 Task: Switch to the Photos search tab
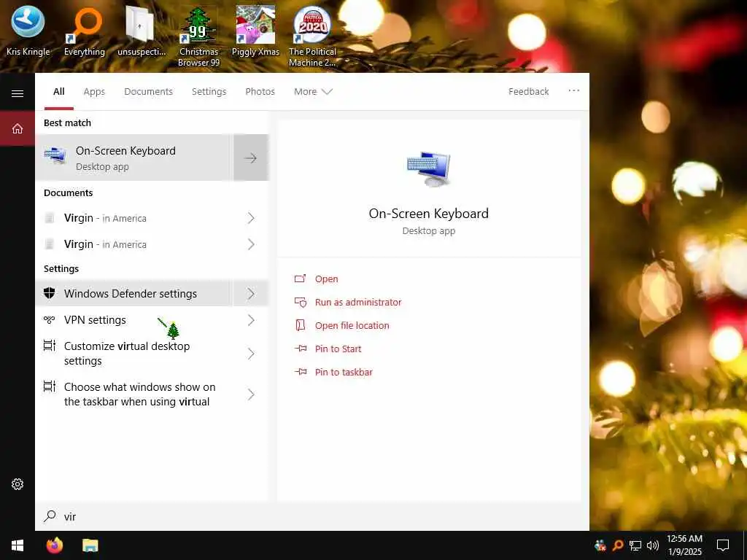[260, 91]
